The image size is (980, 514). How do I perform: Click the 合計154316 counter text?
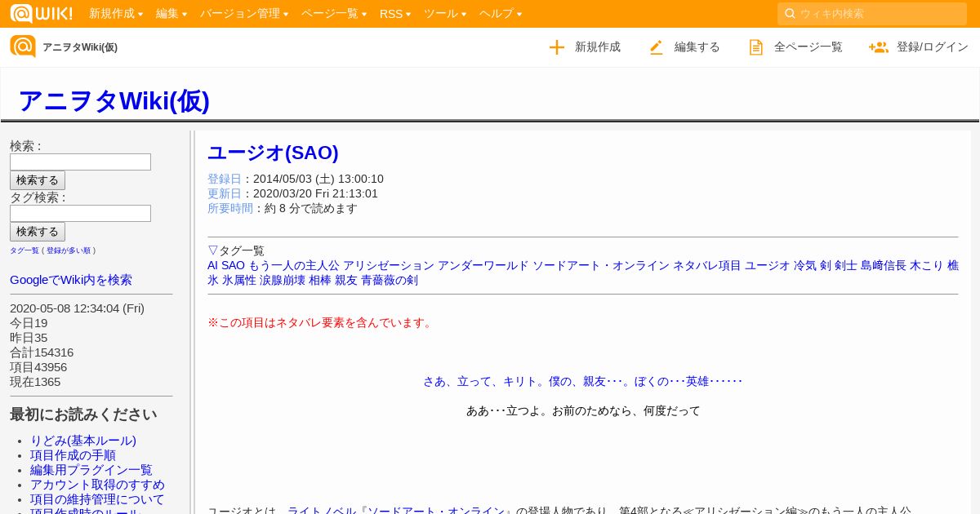coord(42,352)
